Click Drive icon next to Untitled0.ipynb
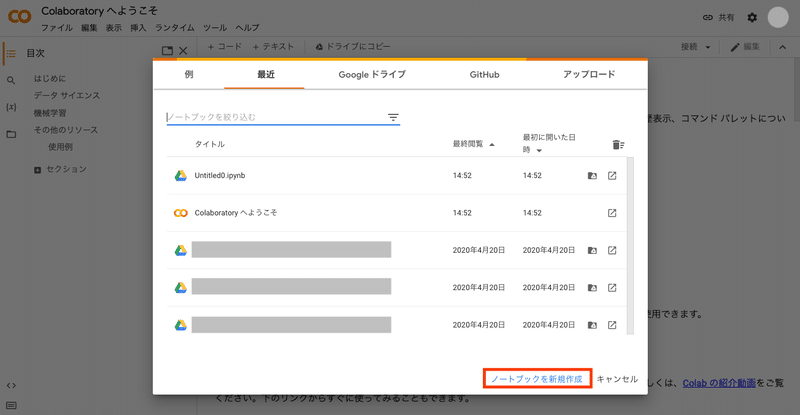Screen dimensions: 800x415 tap(181, 176)
